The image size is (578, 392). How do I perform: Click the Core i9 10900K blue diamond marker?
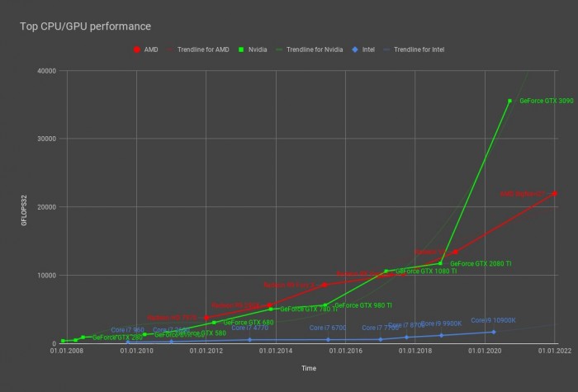(x=494, y=333)
